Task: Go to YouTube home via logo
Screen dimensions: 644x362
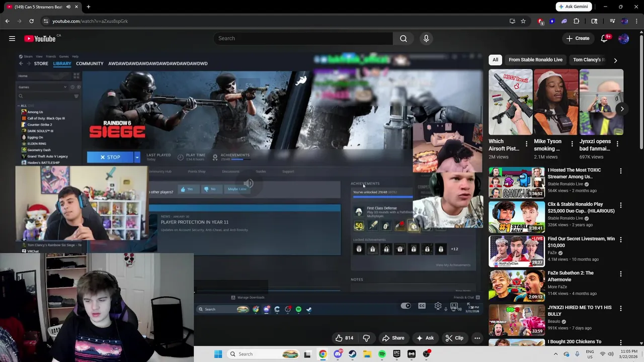Action: click(40, 38)
